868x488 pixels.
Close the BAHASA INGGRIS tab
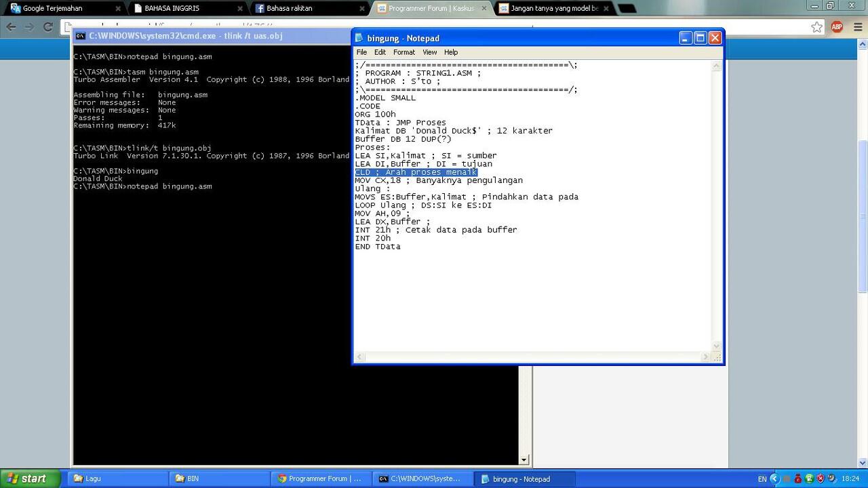tap(240, 9)
